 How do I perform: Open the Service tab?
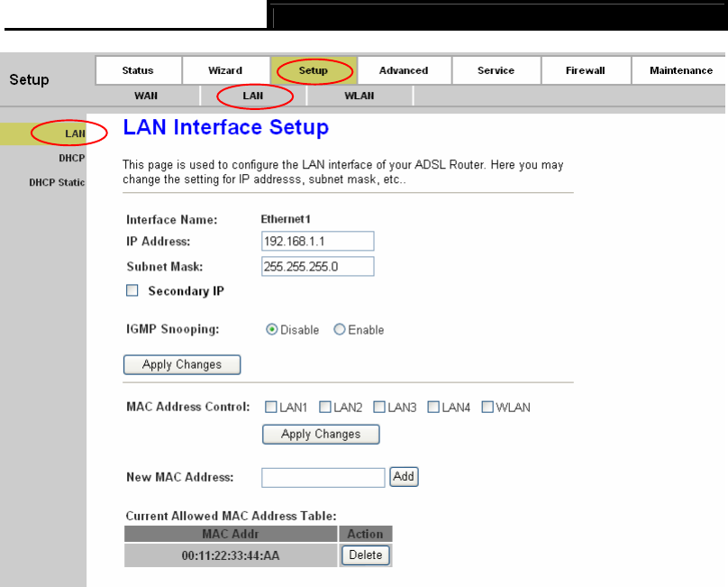[x=496, y=70]
